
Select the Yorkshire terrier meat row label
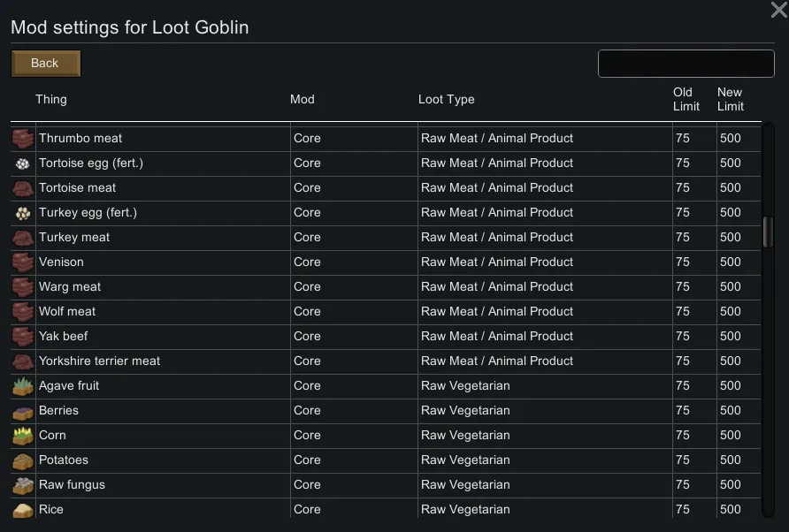pyautogui.click(x=100, y=361)
